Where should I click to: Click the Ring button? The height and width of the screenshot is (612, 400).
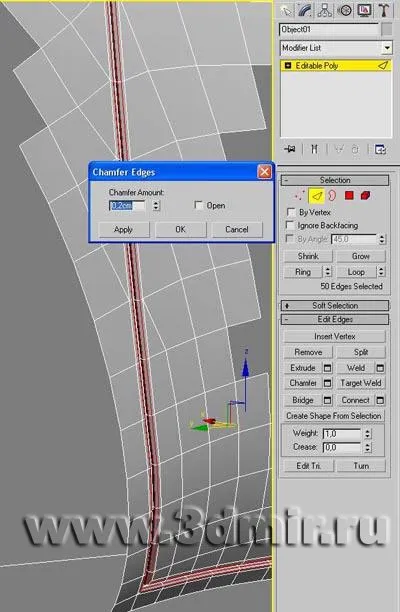(303, 272)
